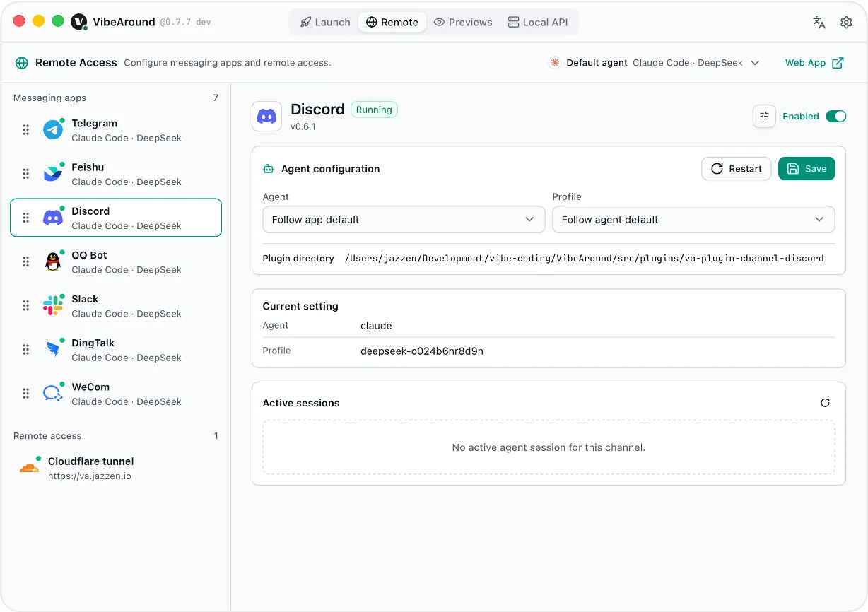Screen dimensions: 868x612
Task: Select QQ Bot in messaging apps list
Action: click(116, 261)
